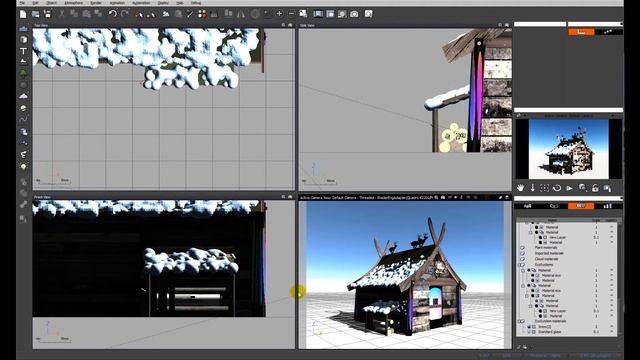This screenshot has width=640, height=360.
Task: Select the Plant materials row
Action: tap(568, 248)
